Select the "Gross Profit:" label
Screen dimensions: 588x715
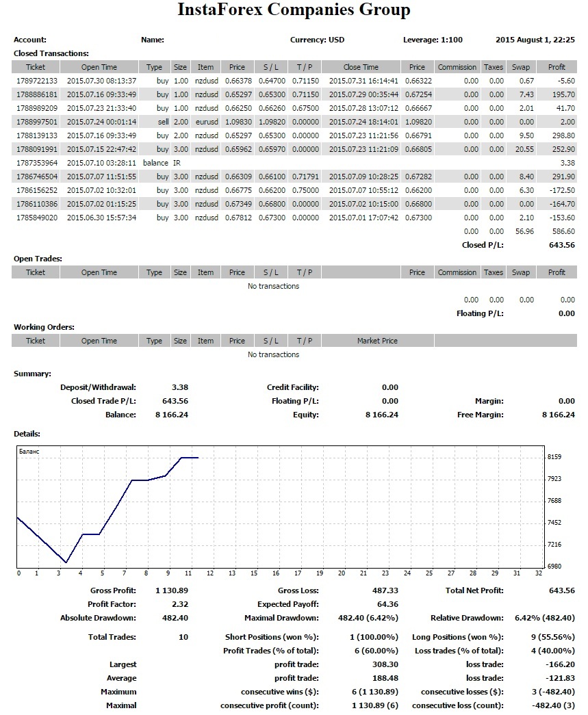[113, 590]
